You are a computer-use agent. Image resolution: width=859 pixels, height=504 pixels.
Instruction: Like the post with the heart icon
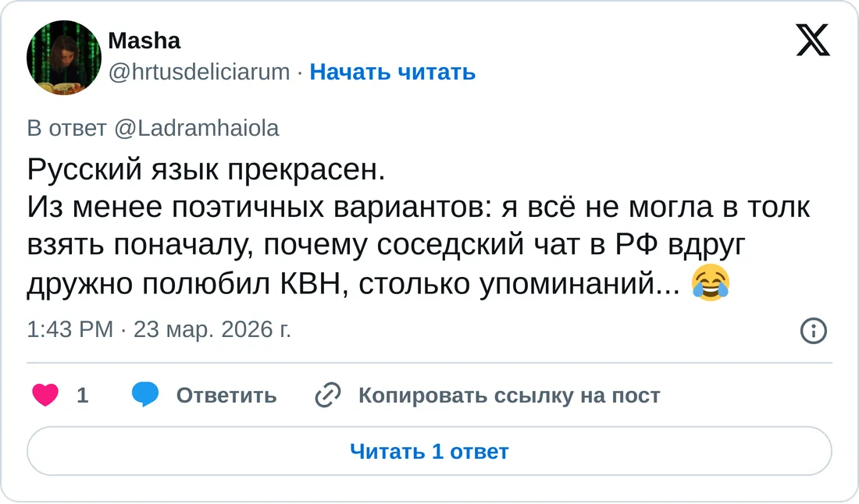coord(46,396)
